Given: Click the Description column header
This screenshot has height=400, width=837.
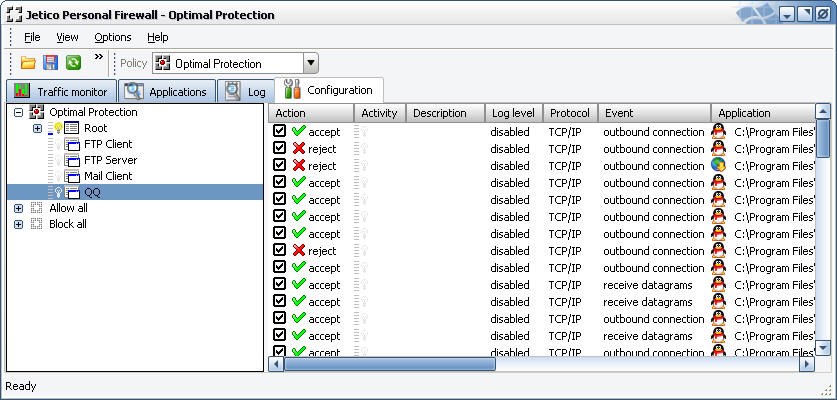Looking at the screenshot, I should (x=445, y=113).
